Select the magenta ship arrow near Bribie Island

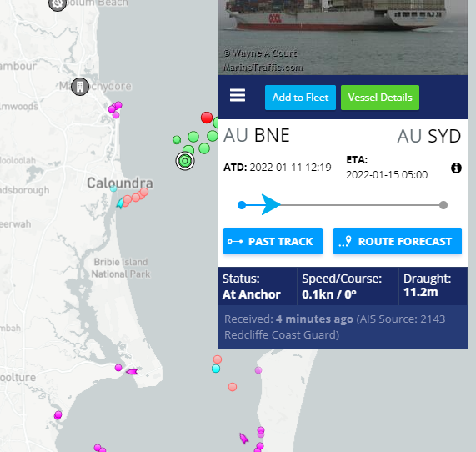click(132, 371)
